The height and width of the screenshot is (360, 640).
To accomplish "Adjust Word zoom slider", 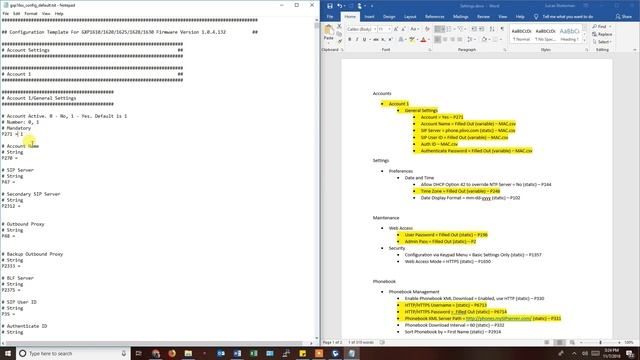I will point(600,342).
